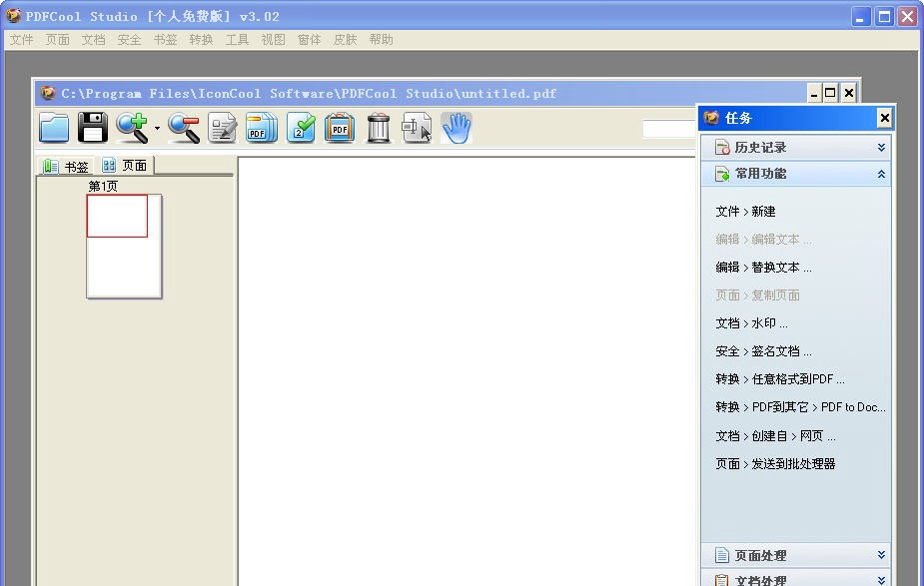The image size is (924, 586).
Task: Click the untitled.pdf document window icon
Action: pyautogui.click(x=47, y=93)
